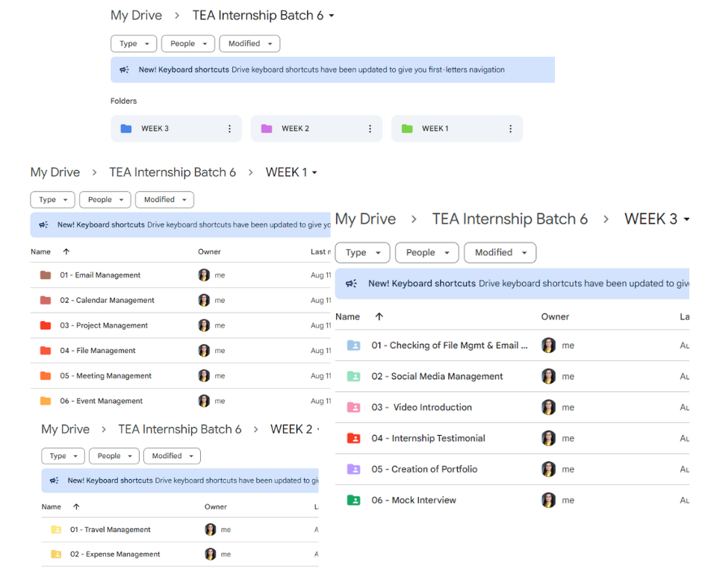Expand the TEA Internship Batch 6 breadcrumb dropdown at top
The height and width of the screenshot is (588, 702).
[332, 16]
